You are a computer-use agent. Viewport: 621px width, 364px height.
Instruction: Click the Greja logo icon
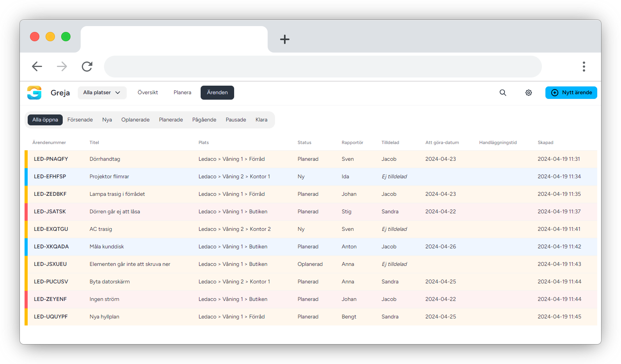[34, 93]
